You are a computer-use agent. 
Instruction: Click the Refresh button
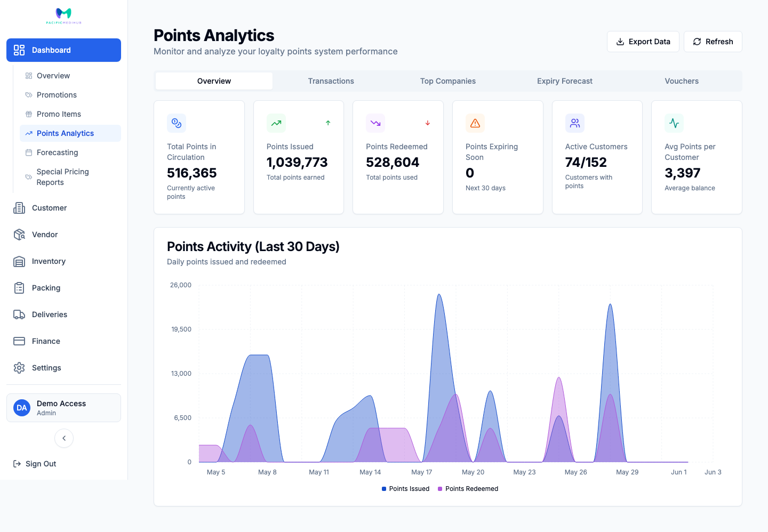point(713,42)
